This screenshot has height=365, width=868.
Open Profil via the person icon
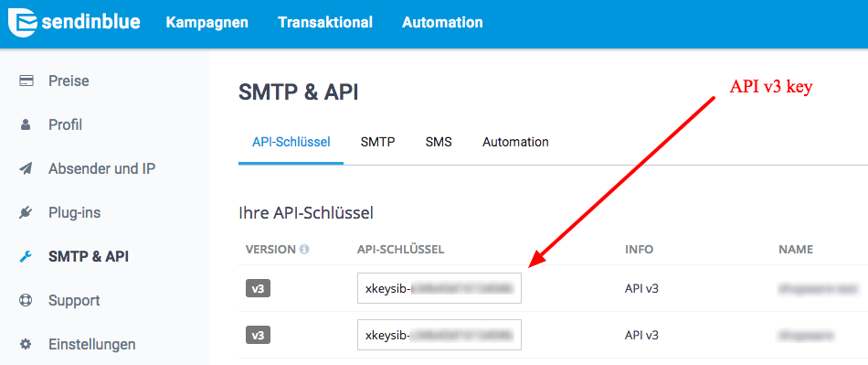[26, 125]
